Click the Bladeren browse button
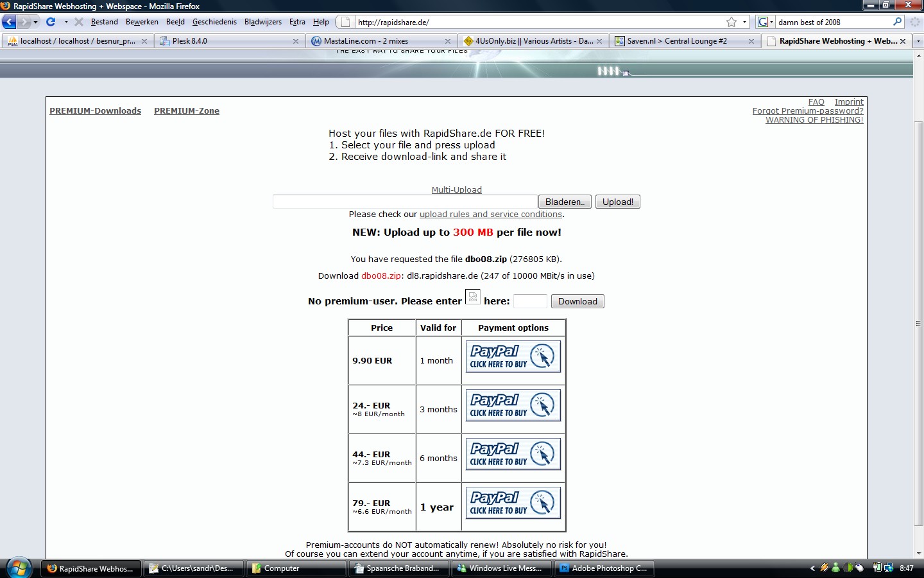The height and width of the screenshot is (578, 924). tap(565, 202)
